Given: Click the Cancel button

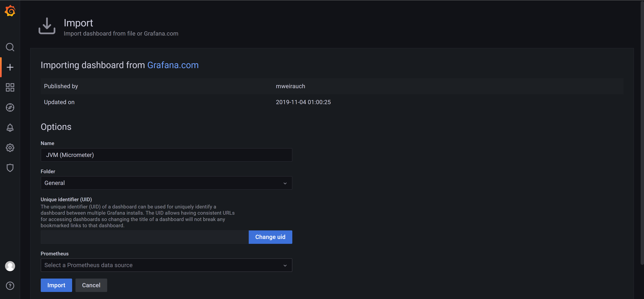Looking at the screenshot, I should tap(91, 285).
